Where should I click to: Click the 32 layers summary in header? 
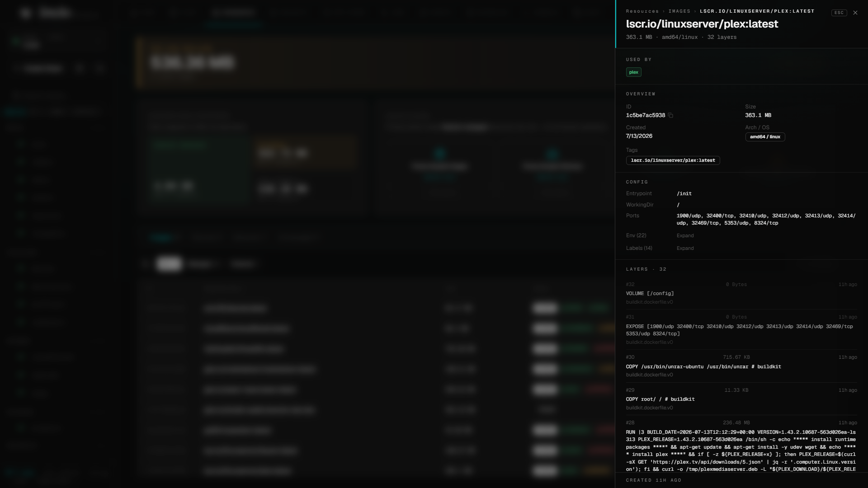722,37
